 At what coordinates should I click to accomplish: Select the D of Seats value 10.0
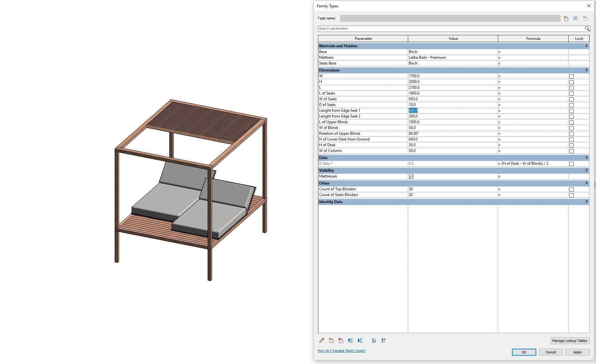click(453, 105)
